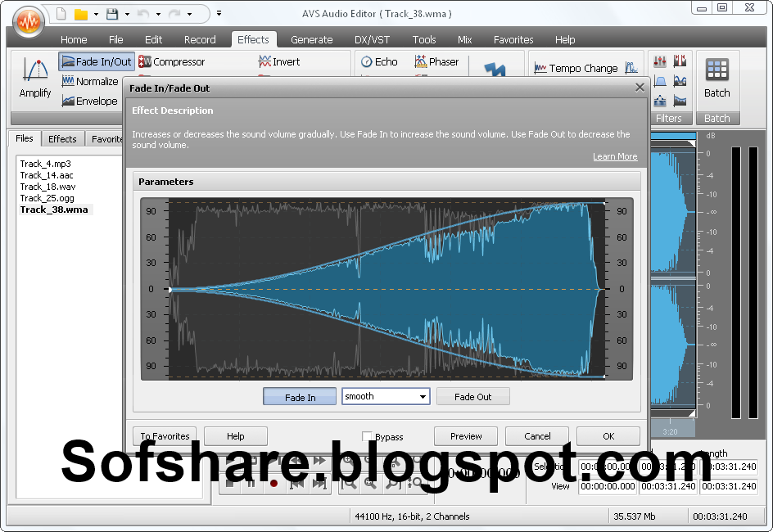Click the Open folder icon in quick toolbar

(81, 14)
